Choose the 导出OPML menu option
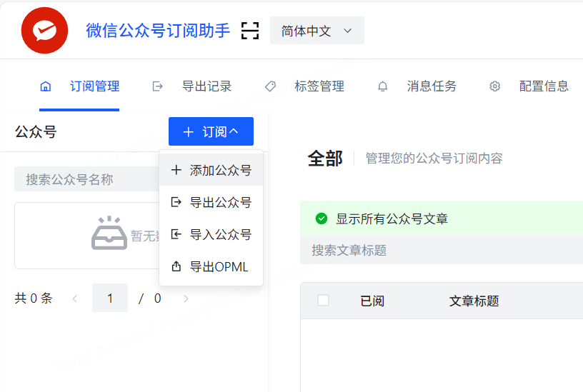Screen dimensions: 583x392 (x=211, y=266)
